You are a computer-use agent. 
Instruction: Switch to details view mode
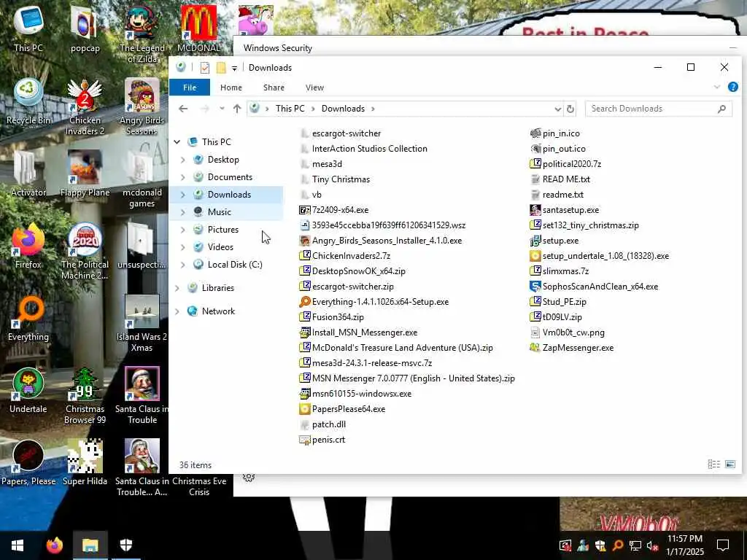coord(713,464)
